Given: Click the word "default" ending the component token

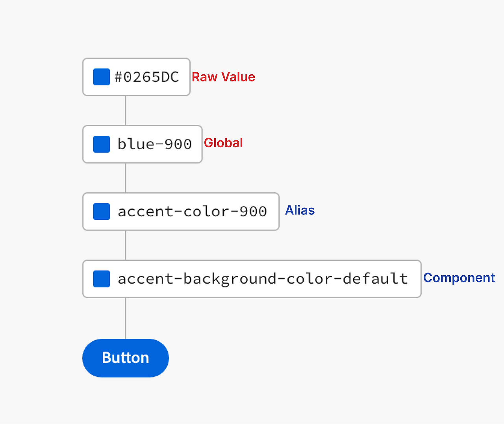Looking at the screenshot, I should pyautogui.click(x=375, y=279).
